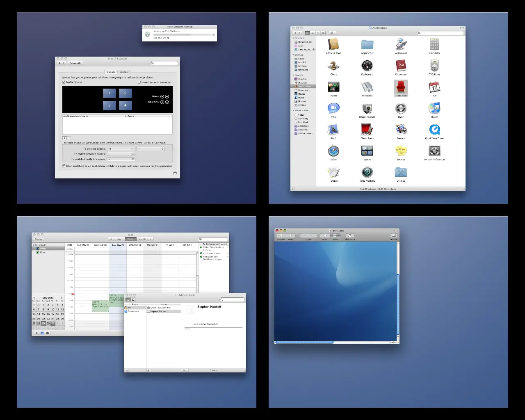Toggle 'When switching to an application' checkbox
This screenshot has width=525, height=420.
64,166
